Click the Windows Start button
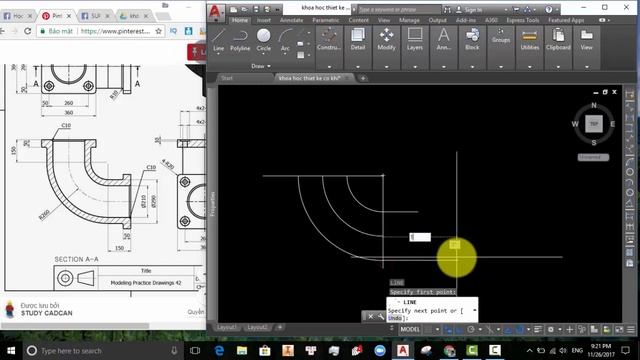The image size is (640, 360). pos(11,351)
